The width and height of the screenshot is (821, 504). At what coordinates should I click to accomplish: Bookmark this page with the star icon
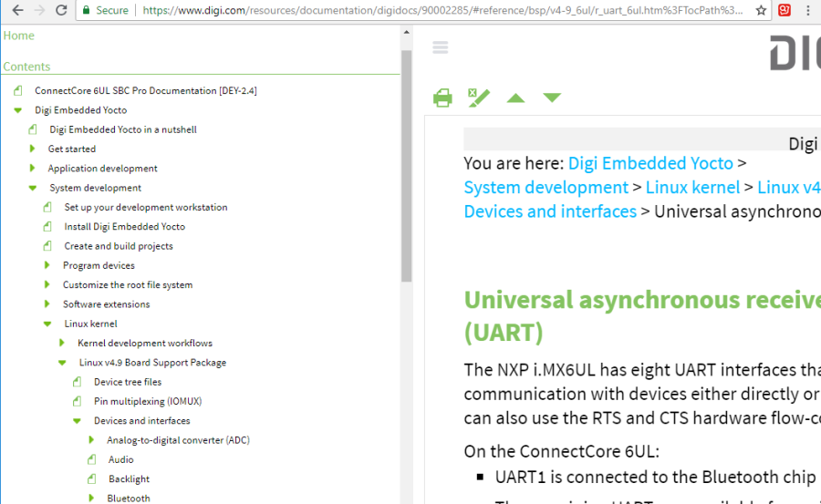click(x=761, y=10)
